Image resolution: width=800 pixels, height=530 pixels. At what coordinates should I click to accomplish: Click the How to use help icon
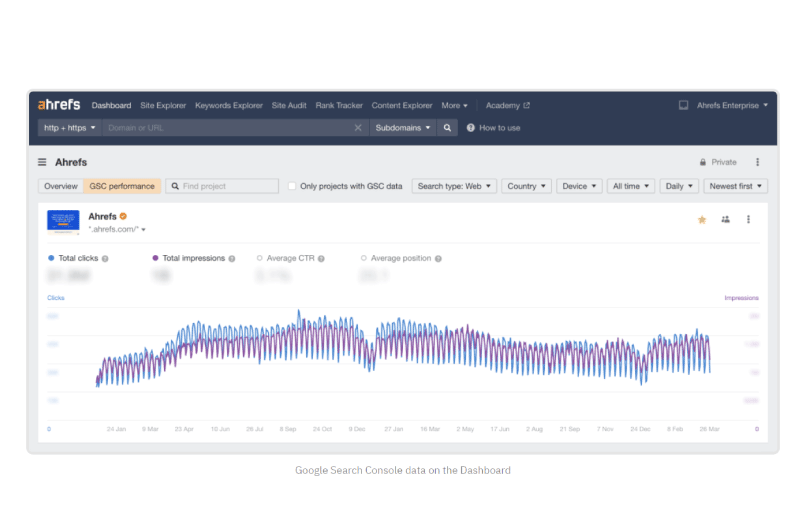[x=470, y=128]
